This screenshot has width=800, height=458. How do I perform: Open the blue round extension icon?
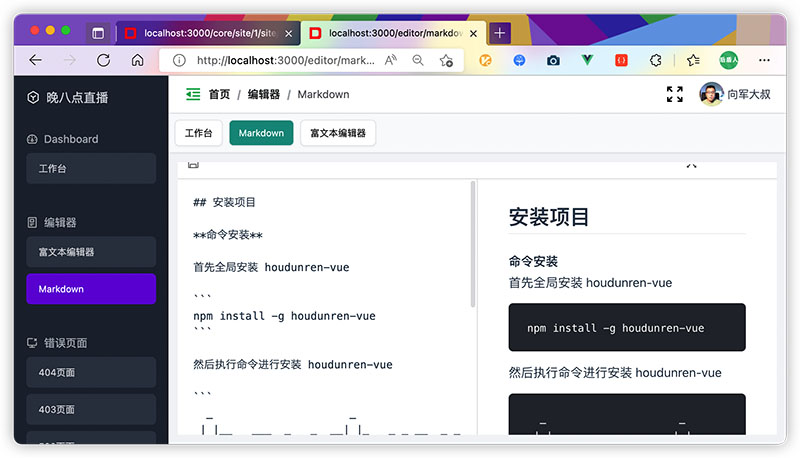point(519,60)
